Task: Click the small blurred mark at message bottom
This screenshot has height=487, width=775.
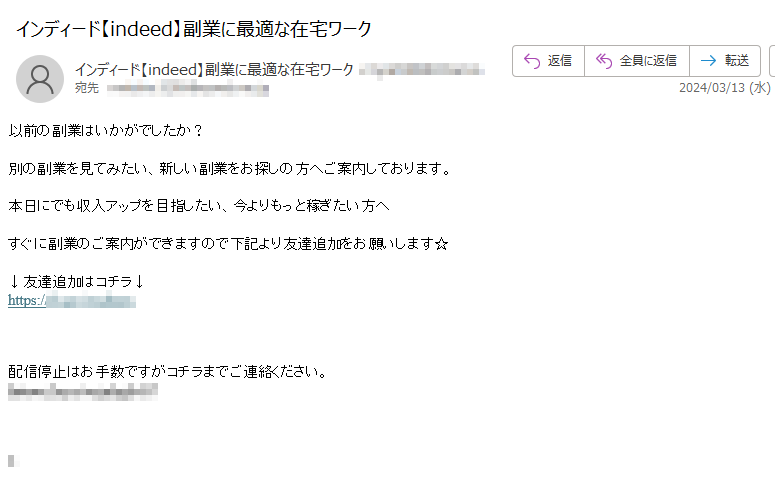Action: click(14, 461)
